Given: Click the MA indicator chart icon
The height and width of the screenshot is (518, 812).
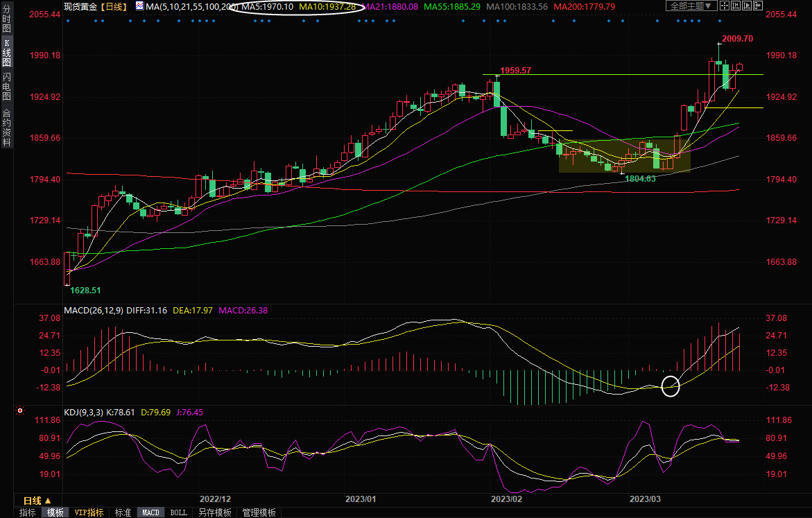Looking at the screenshot, I should (139, 6).
